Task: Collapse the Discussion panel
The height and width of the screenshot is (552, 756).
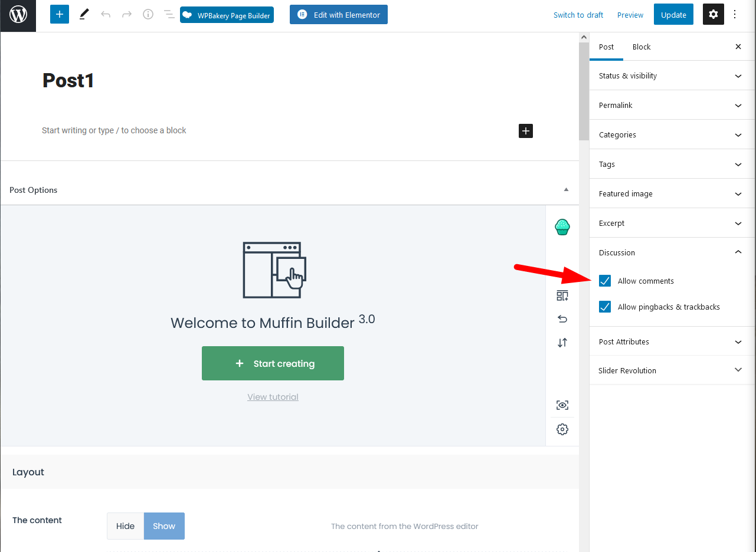Action: (673, 252)
